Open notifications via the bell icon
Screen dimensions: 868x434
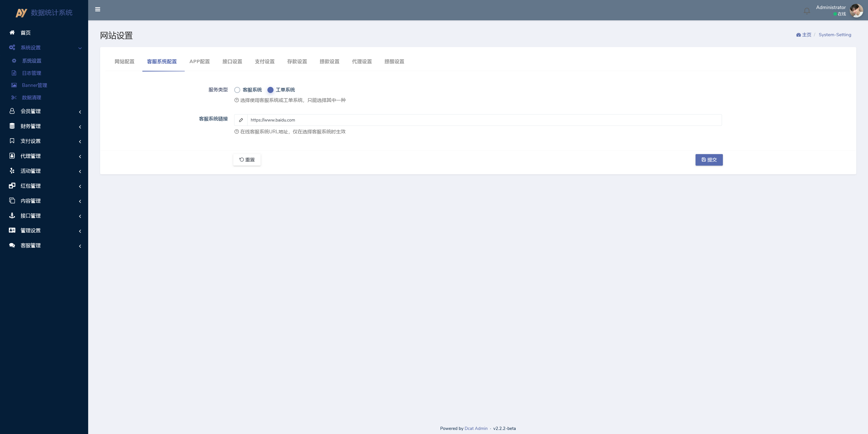[807, 11]
